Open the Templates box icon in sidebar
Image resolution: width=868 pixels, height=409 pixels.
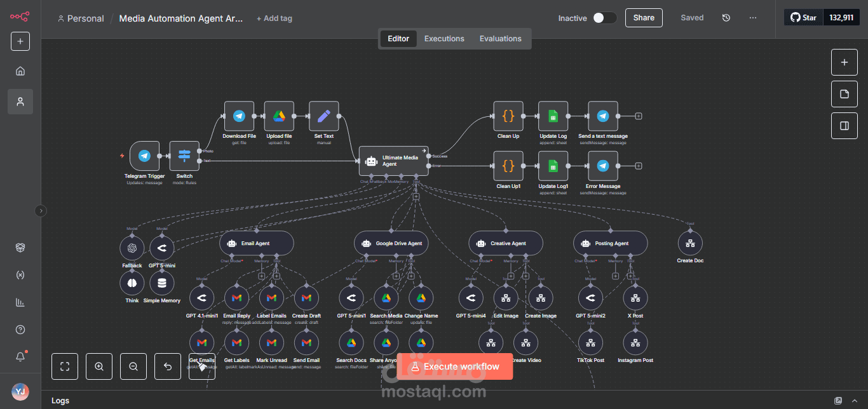point(20,248)
